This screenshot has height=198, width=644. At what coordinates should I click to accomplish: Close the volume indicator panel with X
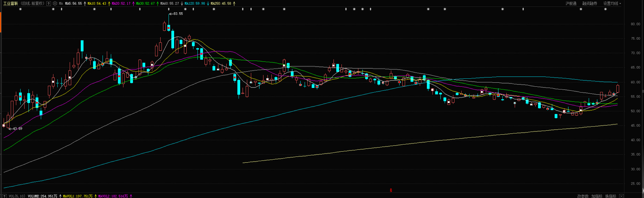coord(621,196)
